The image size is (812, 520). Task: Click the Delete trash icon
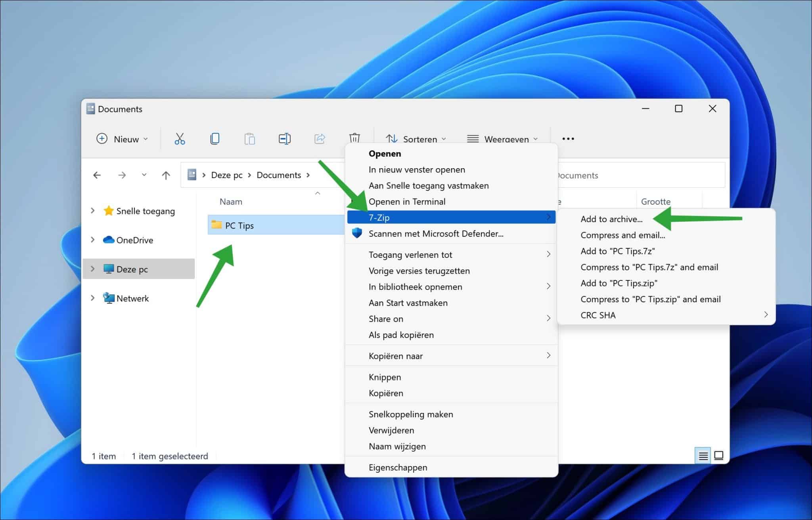(x=354, y=138)
